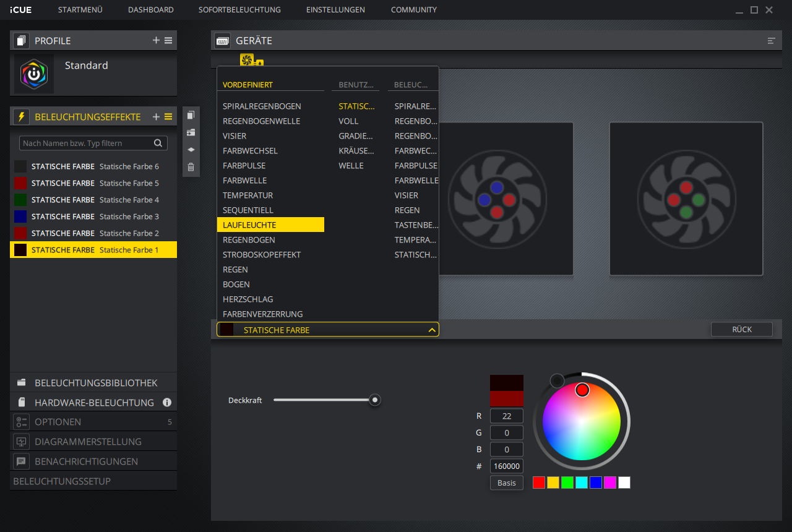Click the keyboard icon beside Geräte
This screenshot has width=792, height=532.
(x=223, y=41)
